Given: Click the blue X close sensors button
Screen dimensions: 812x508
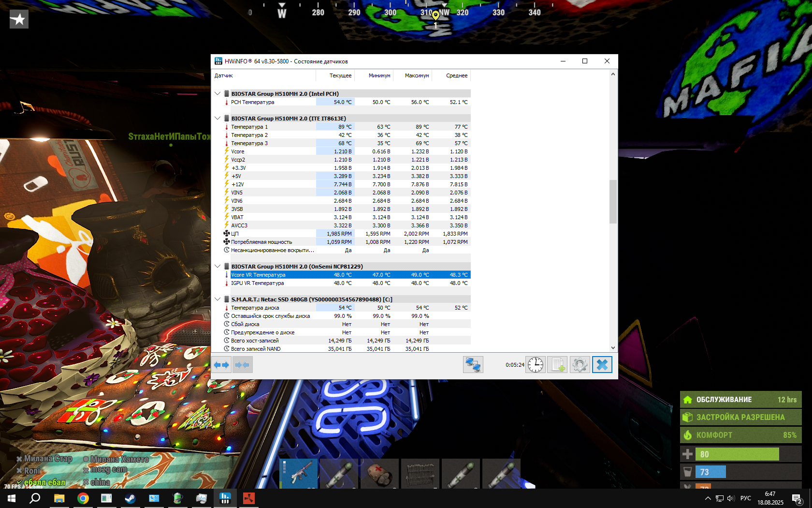Looking at the screenshot, I should click(x=602, y=365).
